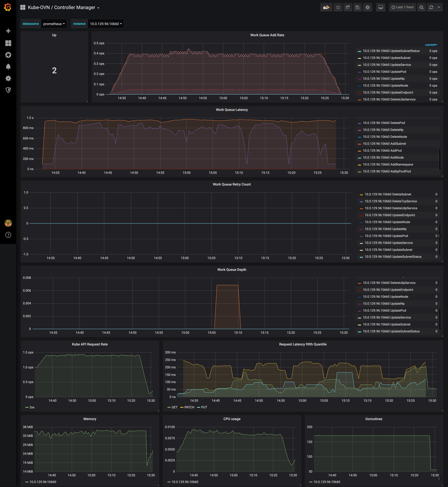This screenshot has height=487, width=448.
Task: Open the Explore compass icon
Action: [8, 55]
